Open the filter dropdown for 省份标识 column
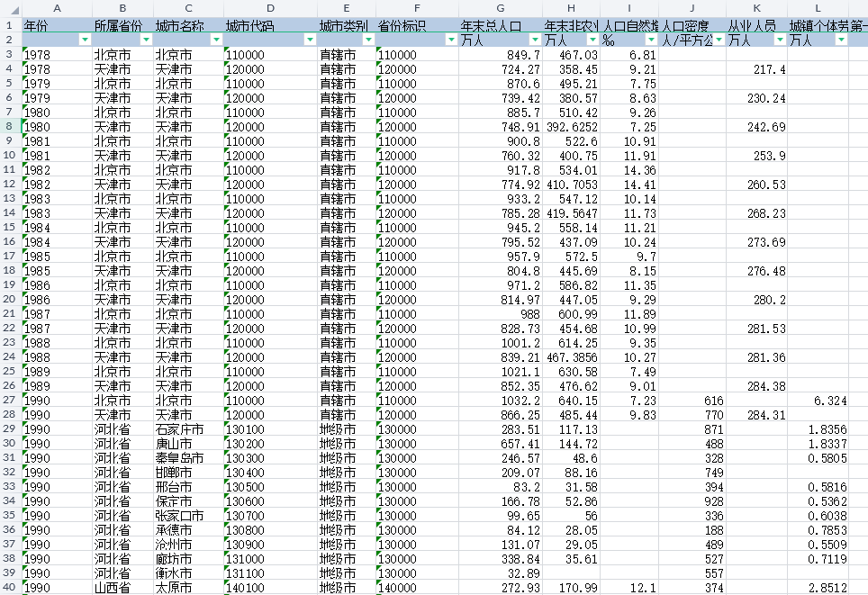 pos(451,40)
